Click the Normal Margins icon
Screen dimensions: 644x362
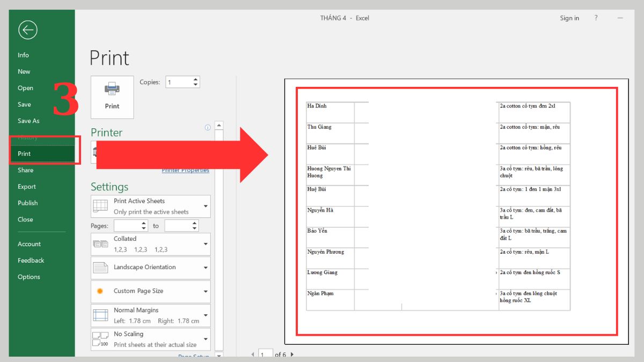(x=100, y=315)
